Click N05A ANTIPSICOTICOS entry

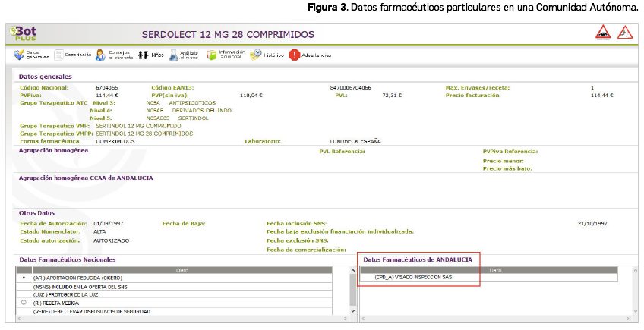tap(181, 103)
